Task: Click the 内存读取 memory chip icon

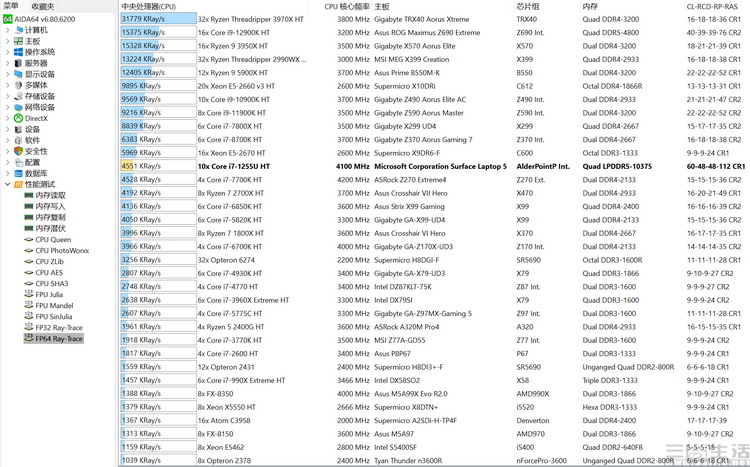Action: (x=29, y=195)
